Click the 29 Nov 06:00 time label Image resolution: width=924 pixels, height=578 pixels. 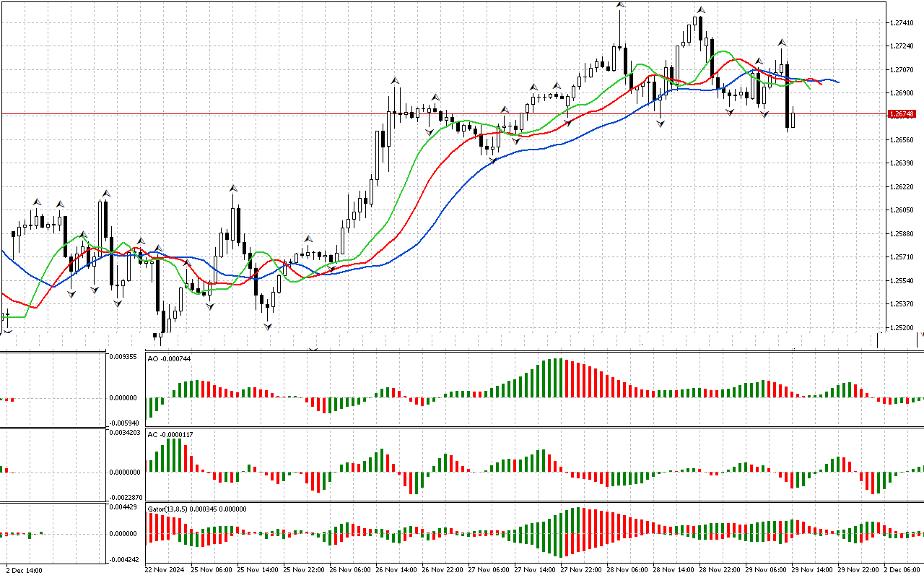point(767,569)
